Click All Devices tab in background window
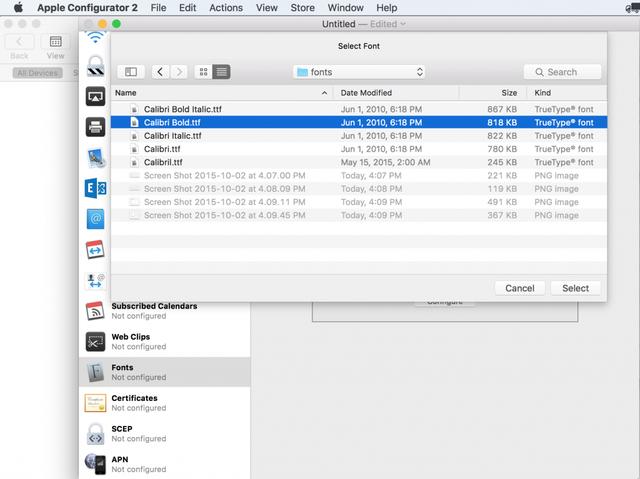The height and width of the screenshot is (479, 640). click(38, 73)
